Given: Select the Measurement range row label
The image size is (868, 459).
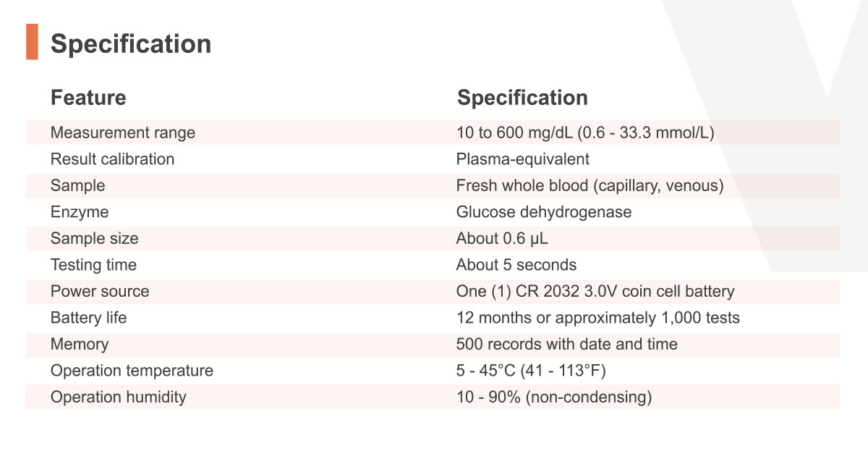Looking at the screenshot, I should click(123, 133).
